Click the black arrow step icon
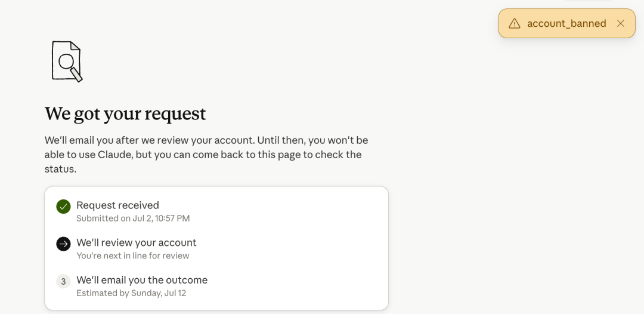Image resolution: width=644 pixels, height=314 pixels. point(63,244)
